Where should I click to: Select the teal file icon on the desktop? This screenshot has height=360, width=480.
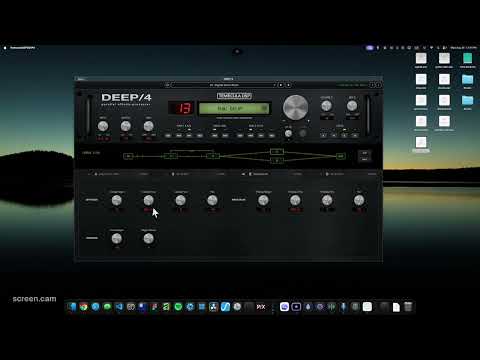tap(467, 58)
